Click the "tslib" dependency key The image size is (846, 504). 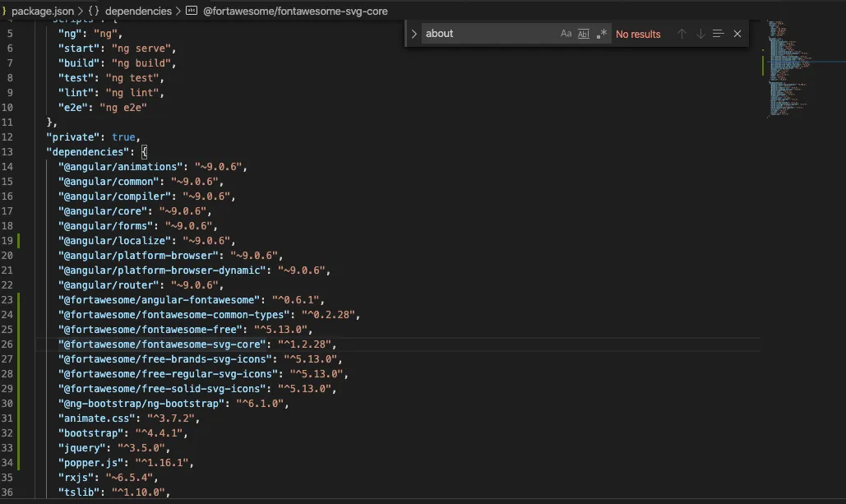[79, 492]
